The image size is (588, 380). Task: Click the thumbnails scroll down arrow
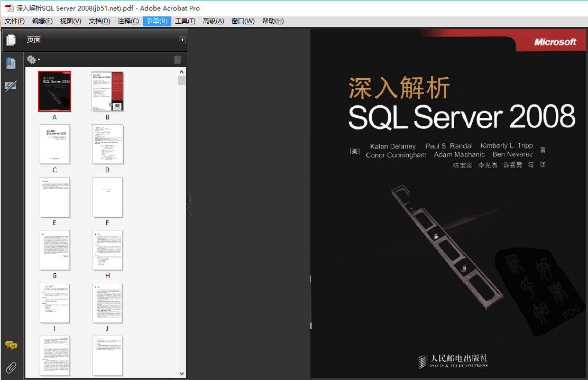click(182, 373)
